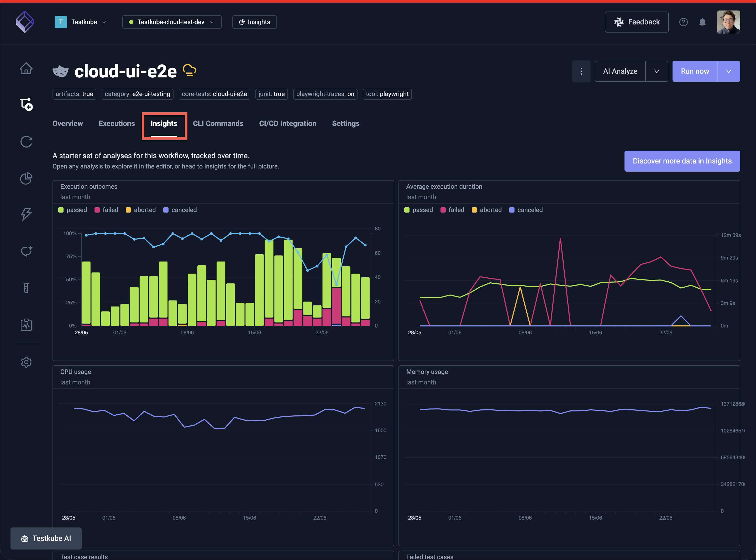Click the Insights button in top bar
This screenshot has width=756, height=560.
[x=255, y=22]
